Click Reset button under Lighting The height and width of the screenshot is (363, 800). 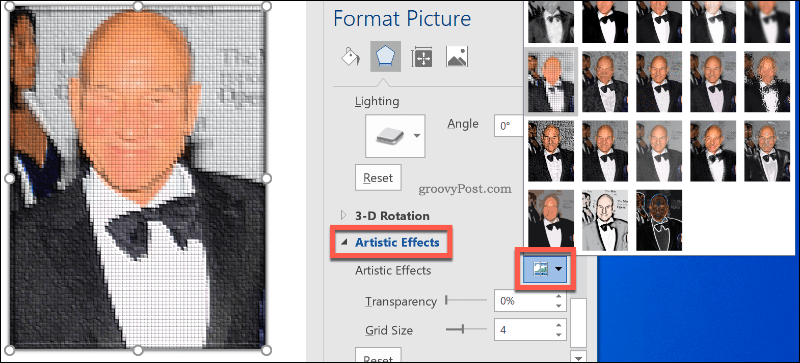tap(378, 178)
